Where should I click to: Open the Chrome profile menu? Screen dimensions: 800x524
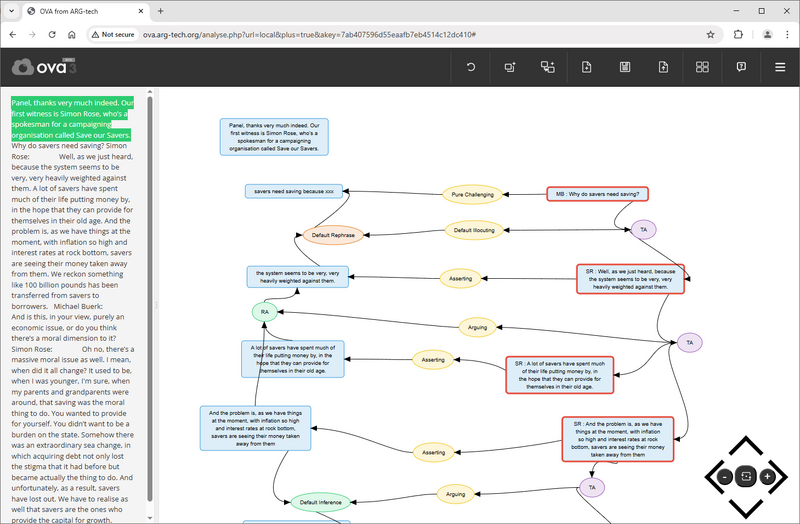[x=767, y=35]
